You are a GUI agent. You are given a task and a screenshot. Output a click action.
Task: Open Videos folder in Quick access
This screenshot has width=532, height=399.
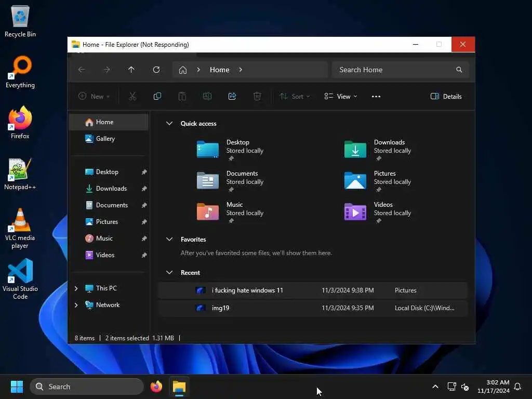click(378, 212)
